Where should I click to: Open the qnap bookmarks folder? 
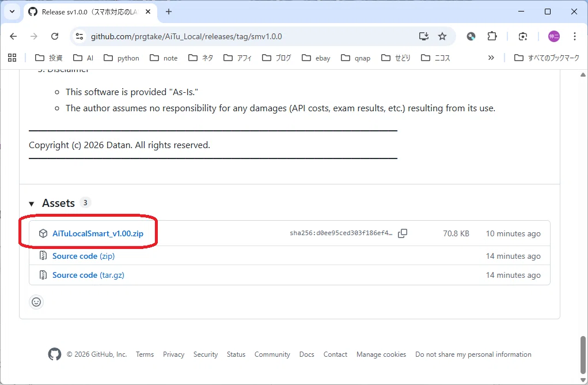coord(355,58)
